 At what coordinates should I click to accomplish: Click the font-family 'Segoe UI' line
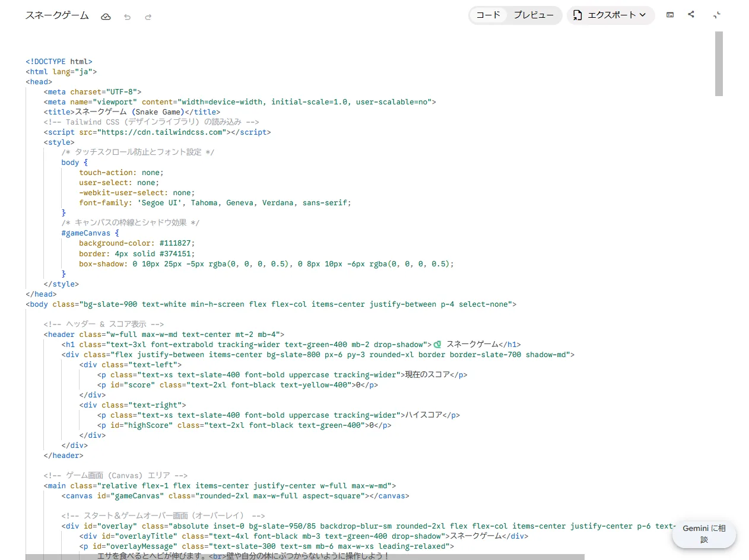point(215,202)
